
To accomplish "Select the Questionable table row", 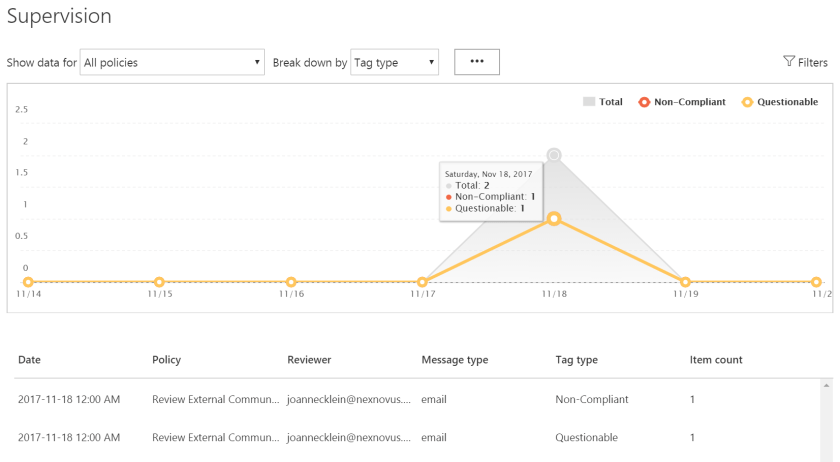I will (400, 437).
